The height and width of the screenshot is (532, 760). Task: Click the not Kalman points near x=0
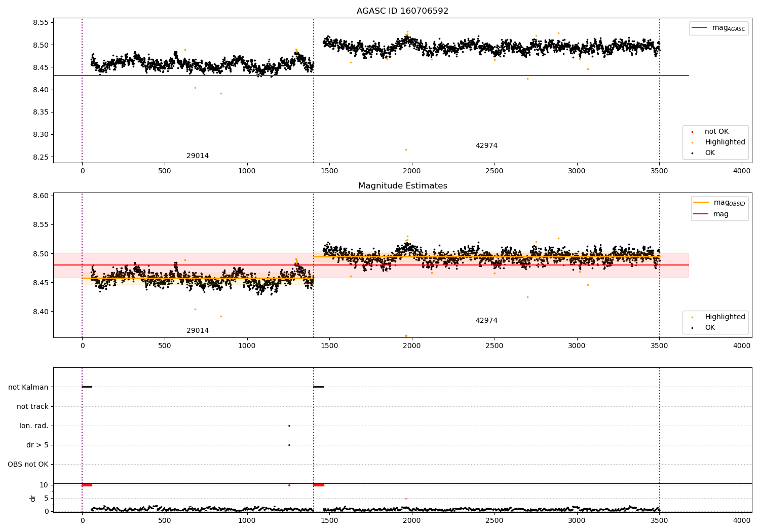click(87, 387)
